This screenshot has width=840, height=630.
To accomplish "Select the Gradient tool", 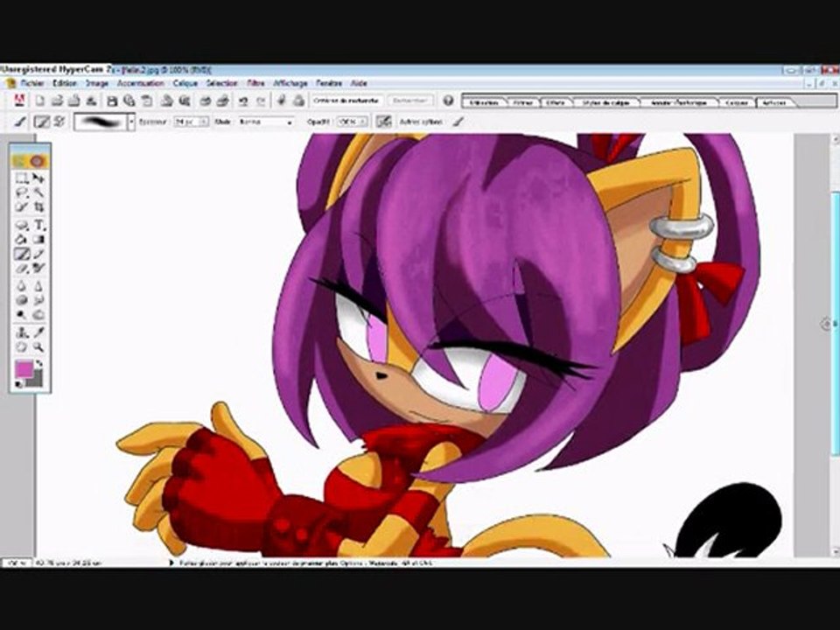I will click(38, 240).
